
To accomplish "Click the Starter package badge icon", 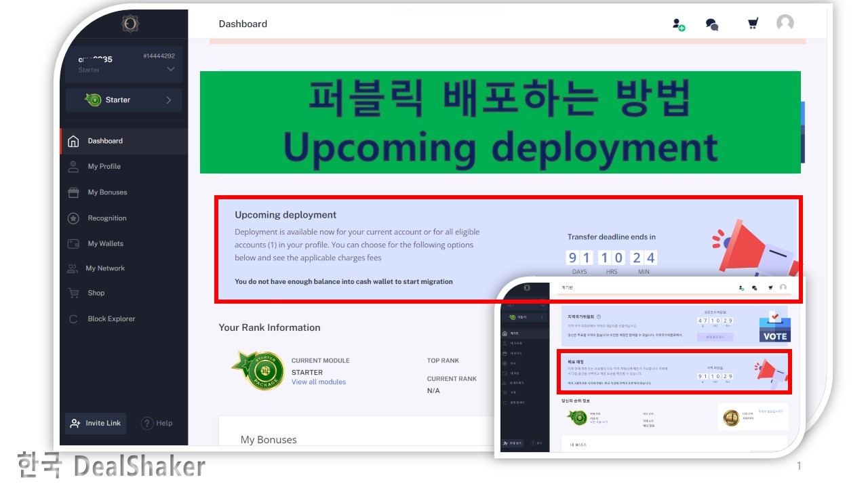I will click(x=95, y=100).
